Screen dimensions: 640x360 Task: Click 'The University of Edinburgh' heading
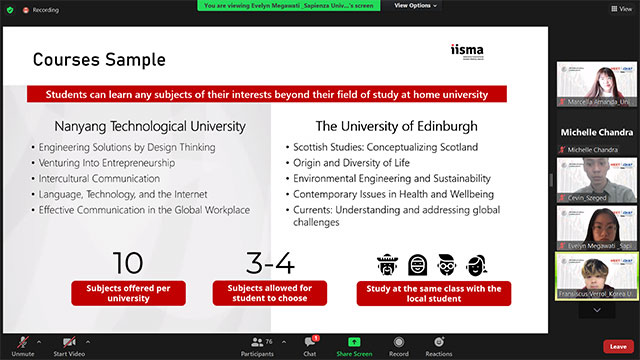(396, 126)
